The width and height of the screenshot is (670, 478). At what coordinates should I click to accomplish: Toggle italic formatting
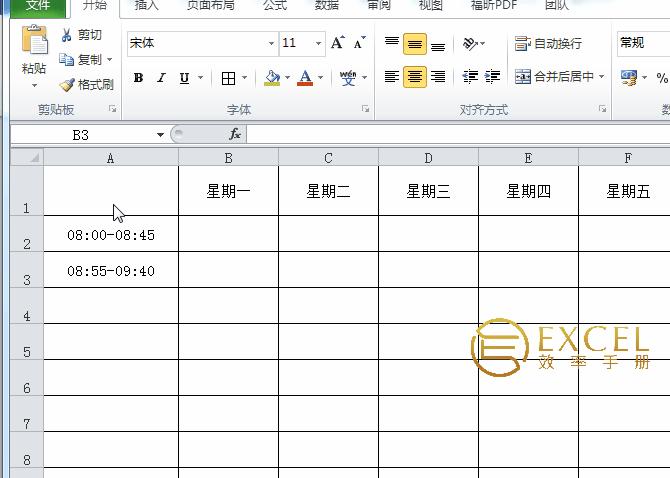coord(161,78)
